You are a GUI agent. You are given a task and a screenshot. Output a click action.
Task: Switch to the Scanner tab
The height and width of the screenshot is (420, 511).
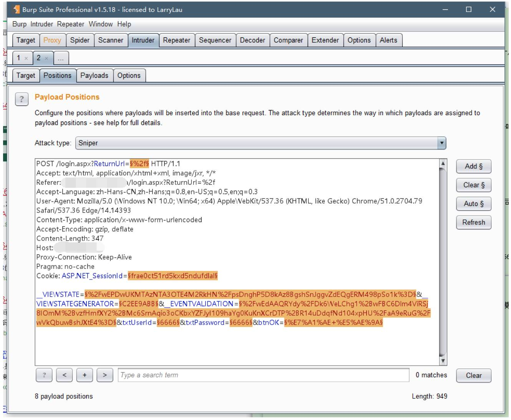tap(111, 40)
